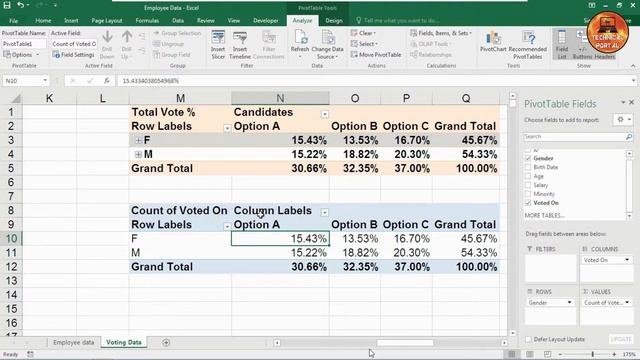Expand the F row group
Image resolution: width=640 pixels, height=360 pixels.
[x=138, y=140]
